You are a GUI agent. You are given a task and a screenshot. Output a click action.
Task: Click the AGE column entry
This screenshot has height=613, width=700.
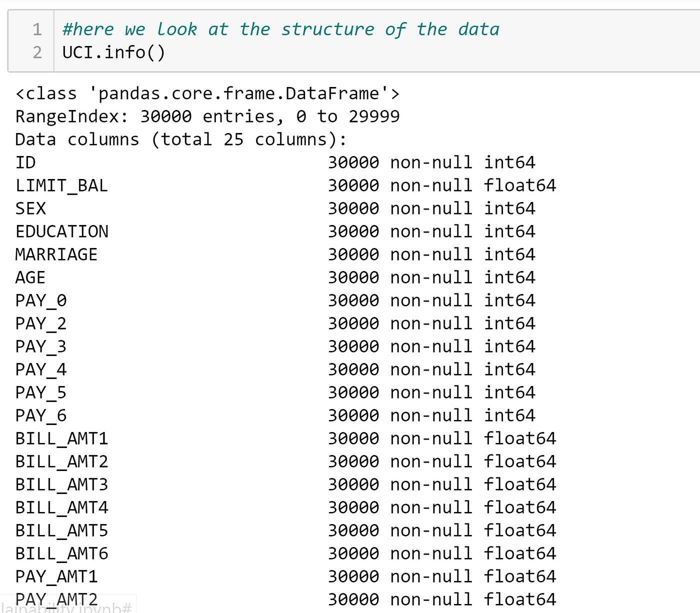pyautogui.click(x=29, y=277)
